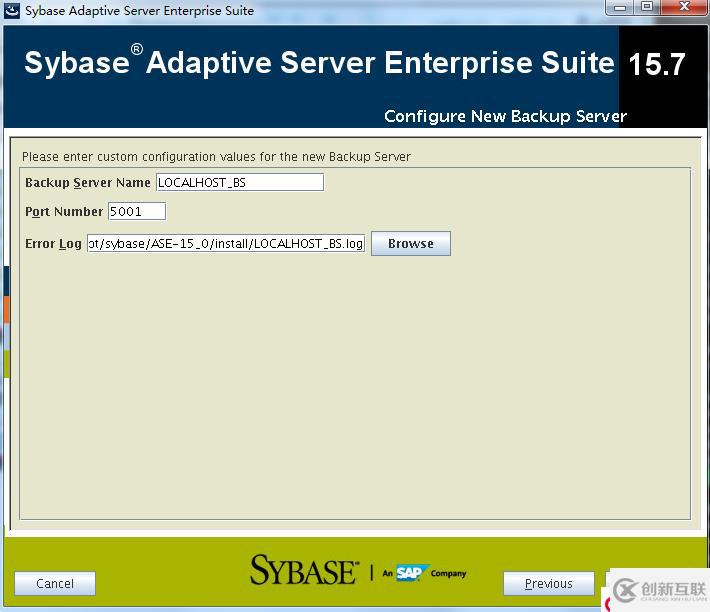Maximize the Sybase installer window

pos(647,7)
